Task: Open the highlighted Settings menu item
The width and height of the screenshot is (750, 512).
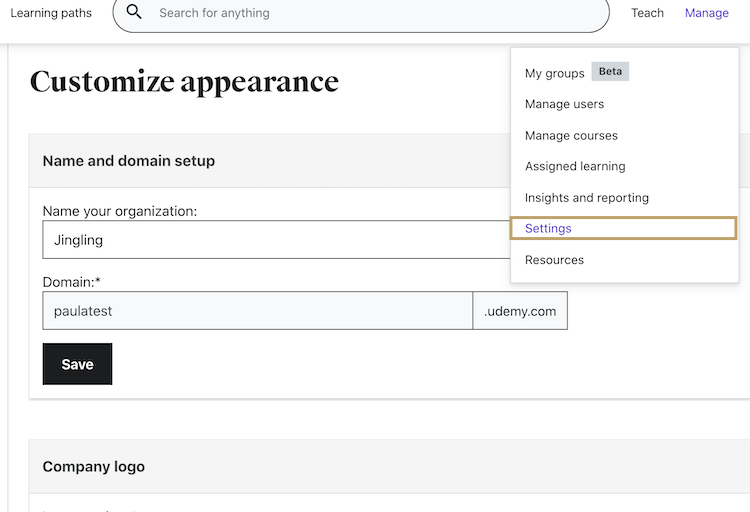Action: click(548, 228)
